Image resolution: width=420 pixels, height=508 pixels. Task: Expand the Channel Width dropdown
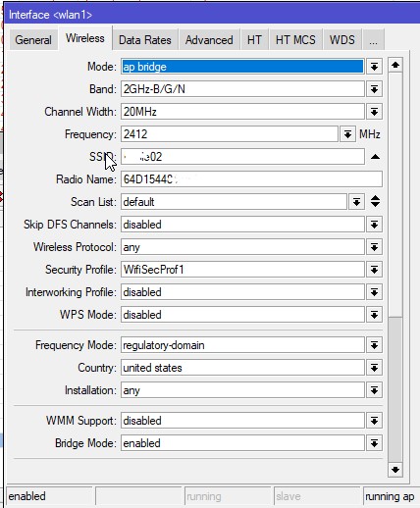pos(374,112)
